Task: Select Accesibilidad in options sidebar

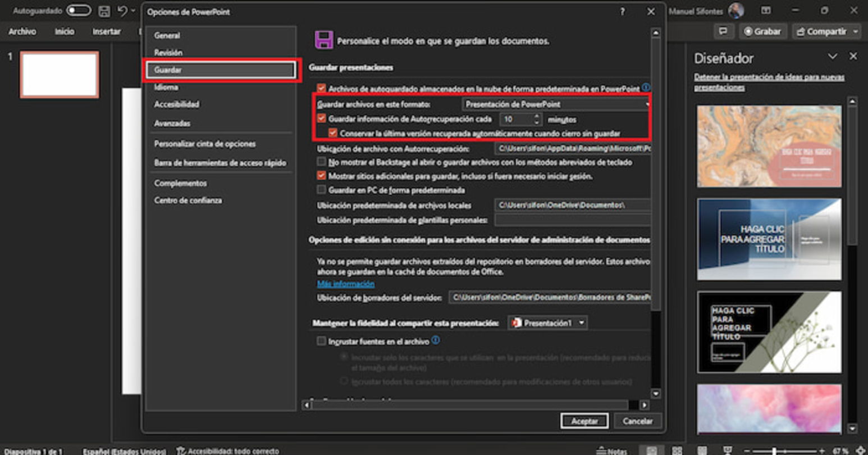Action: (177, 104)
